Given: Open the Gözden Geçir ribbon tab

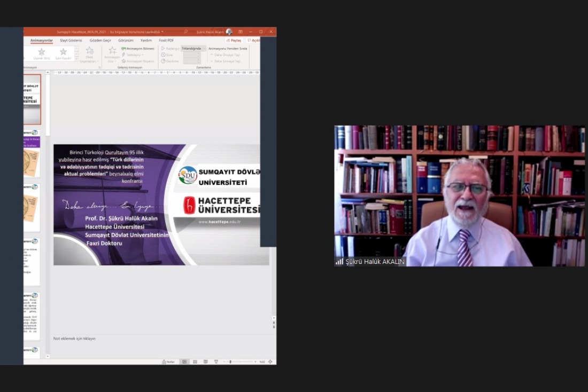Looking at the screenshot, I should tap(100, 40).
